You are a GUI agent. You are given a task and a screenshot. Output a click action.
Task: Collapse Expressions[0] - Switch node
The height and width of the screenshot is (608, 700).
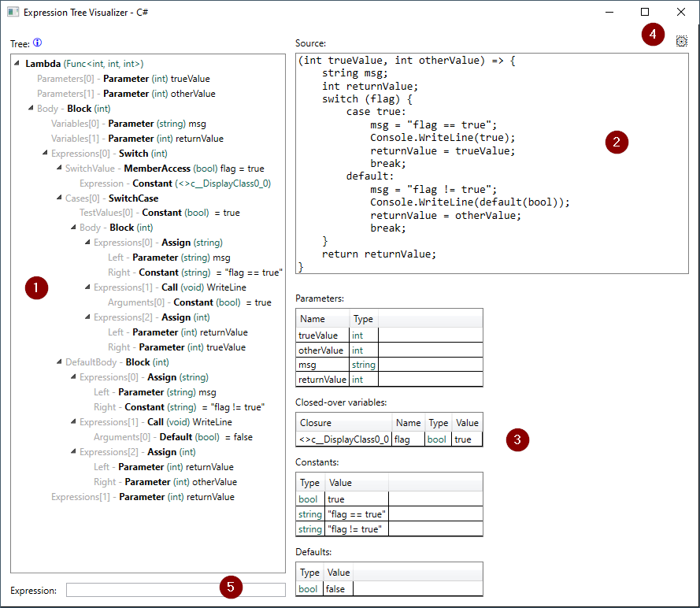(45, 154)
